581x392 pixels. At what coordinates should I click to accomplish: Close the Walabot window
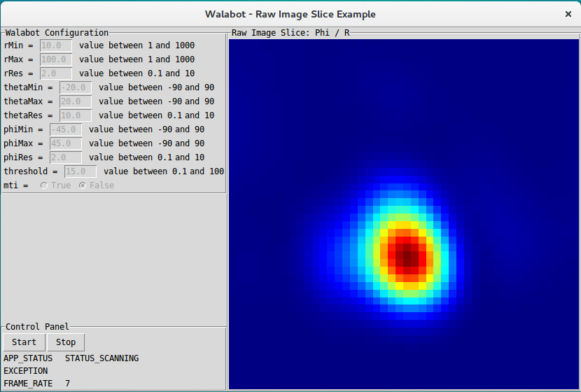tap(568, 14)
